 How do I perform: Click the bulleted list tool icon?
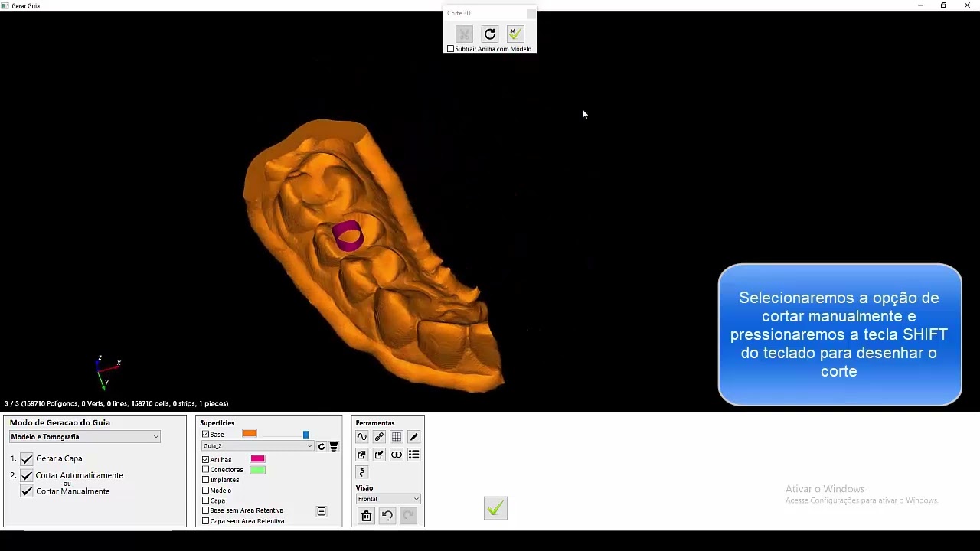click(x=414, y=455)
